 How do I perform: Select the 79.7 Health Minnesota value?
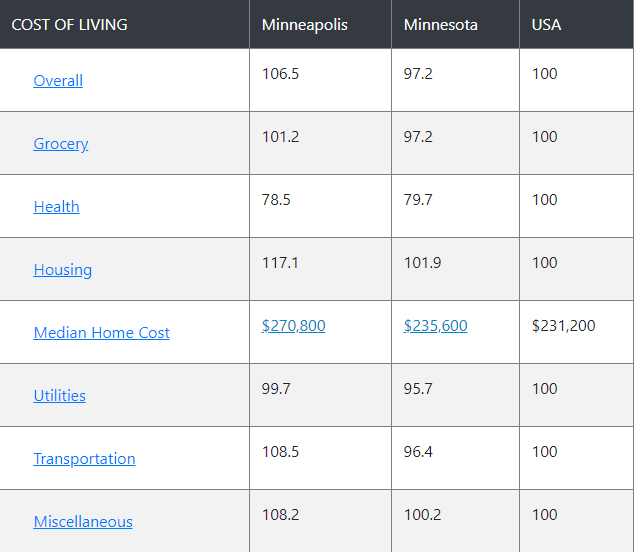click(x=418, y=200)
